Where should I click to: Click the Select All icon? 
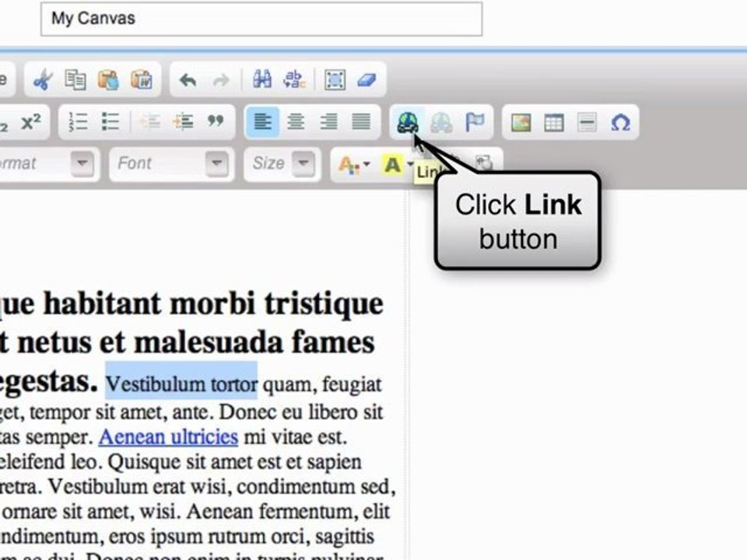click(335, 80)
